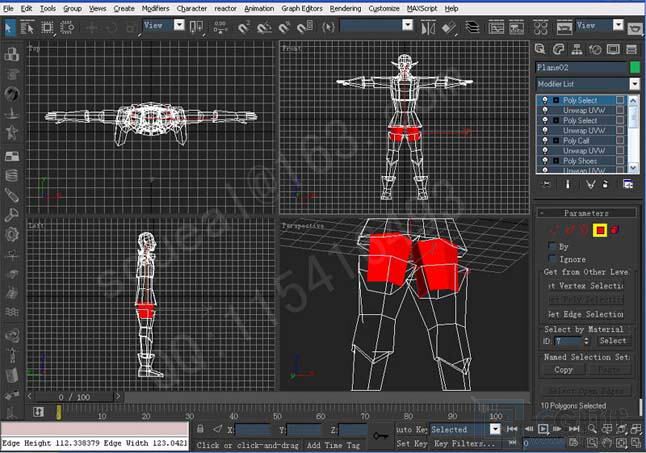Expand the Poly Shoes modifier sub-objects

[x=556, y=161]
